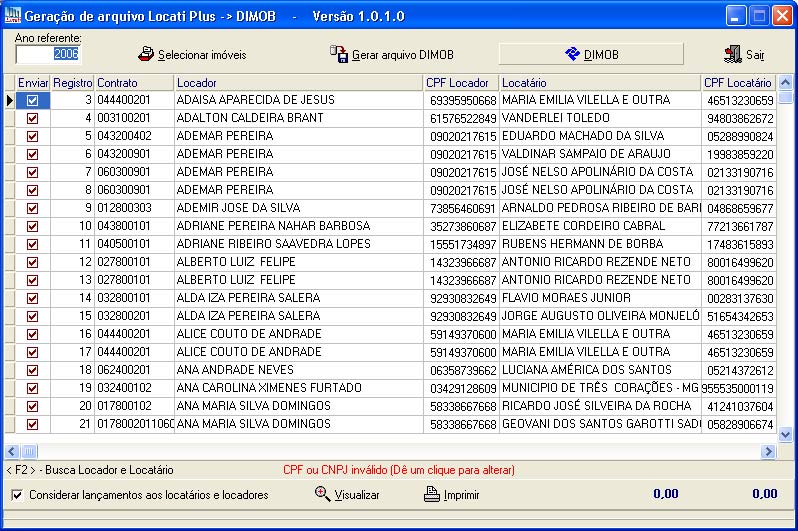Uncheck Enviar for ADAISA APARECIDA DE JESUS
798x531 pixels.
33,100
